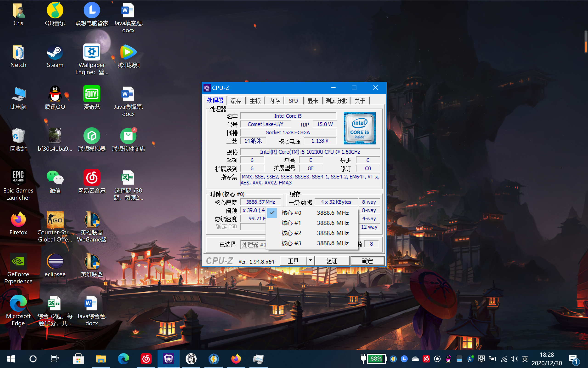The width and height of the screenshot is (588, 368).
Task: Launch 联想模拟器 desktop icon
Action: (92, 136)
